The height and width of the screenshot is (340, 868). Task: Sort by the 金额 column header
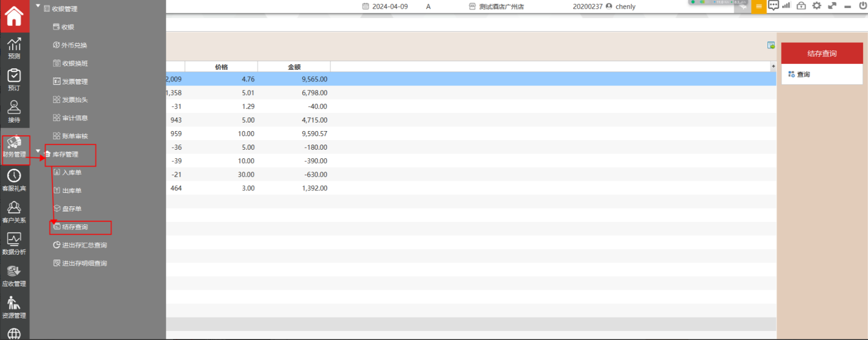(x=294, y=67)
